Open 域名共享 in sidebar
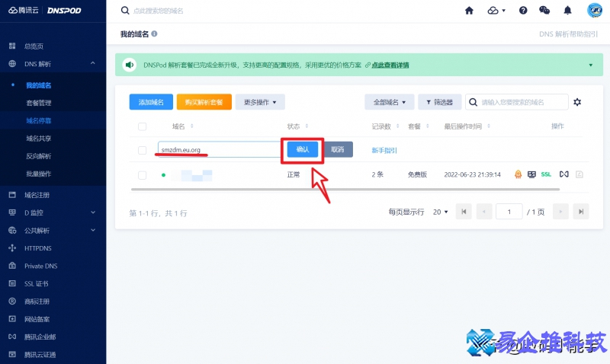The height and width of the screenshot is (364, 610). pos(39,139)
